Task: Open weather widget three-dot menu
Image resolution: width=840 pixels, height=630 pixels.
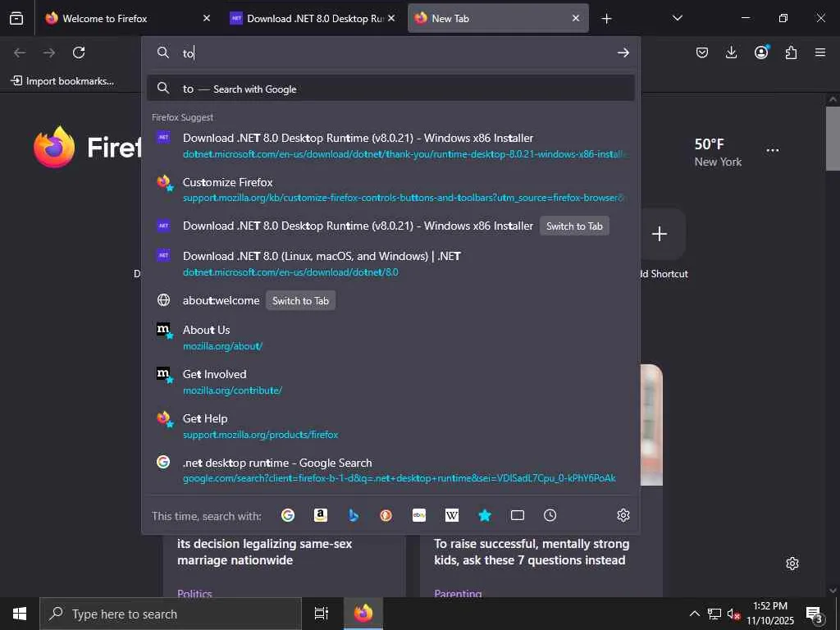Action: tap(773, 151)
